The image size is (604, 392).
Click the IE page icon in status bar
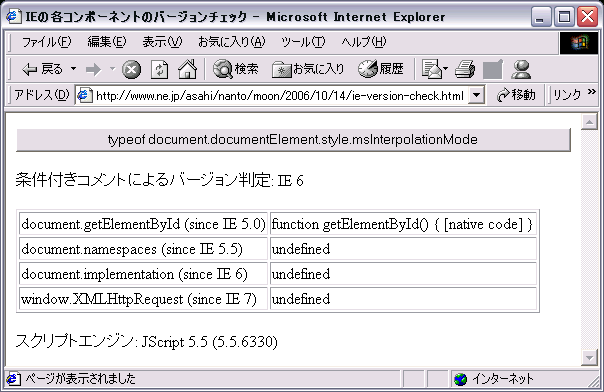pos(13,379)
